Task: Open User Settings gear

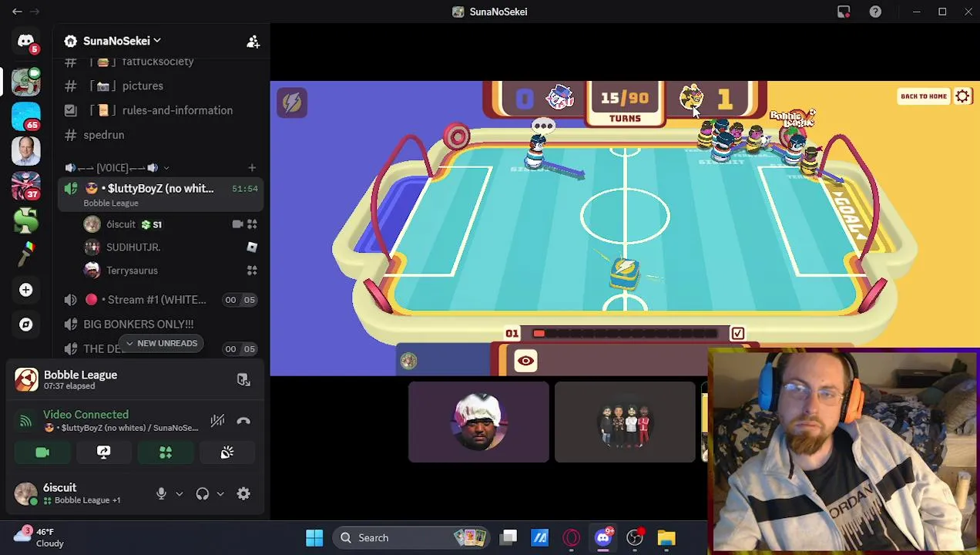Action: [243, 494]
